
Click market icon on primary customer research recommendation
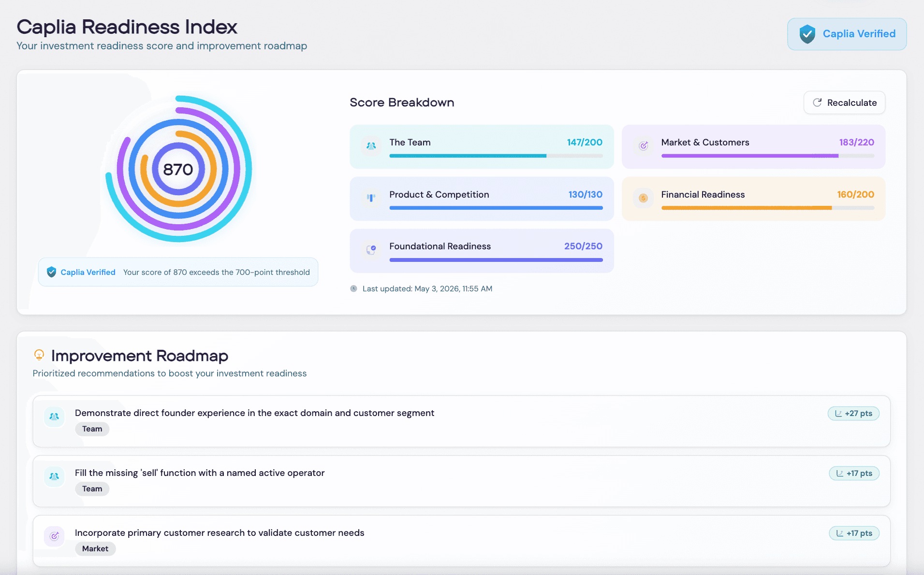pos(54,536)
